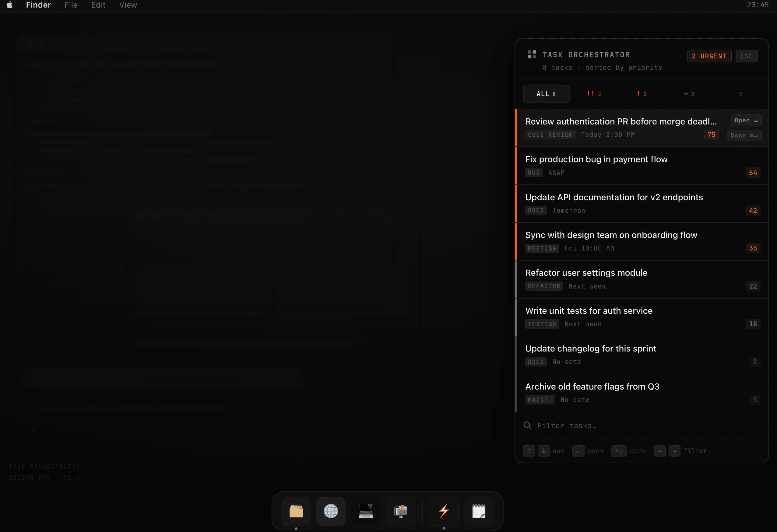
Task: Select the tilde medium priority tab
Action: [689, 94]
